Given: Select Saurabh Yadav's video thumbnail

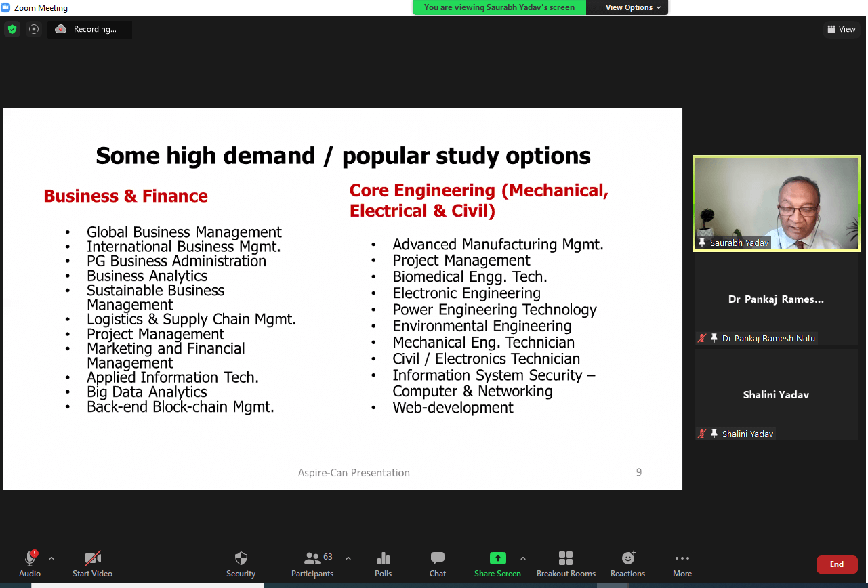Looking at the screenshot, I should pos(777,204).
